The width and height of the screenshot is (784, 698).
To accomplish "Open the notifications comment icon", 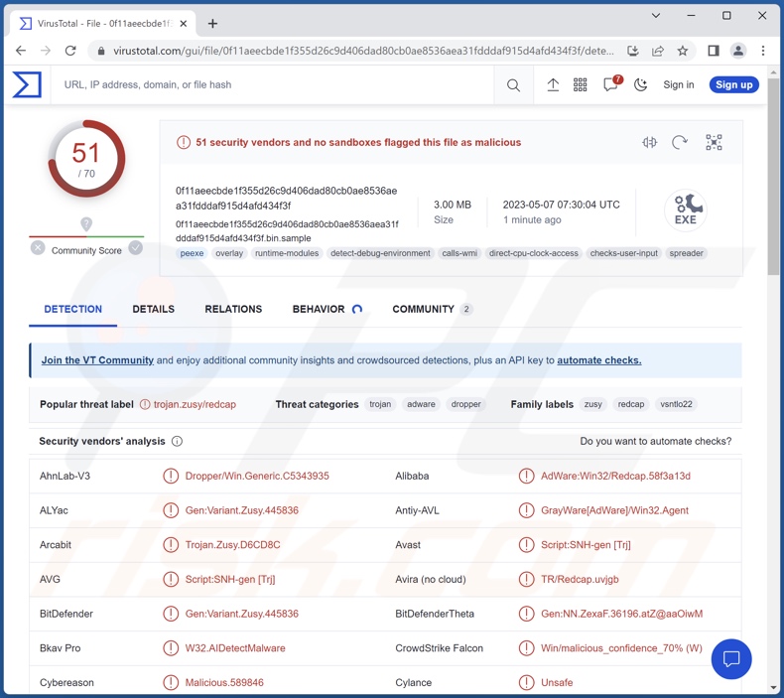I will click(x=611, y=85).
